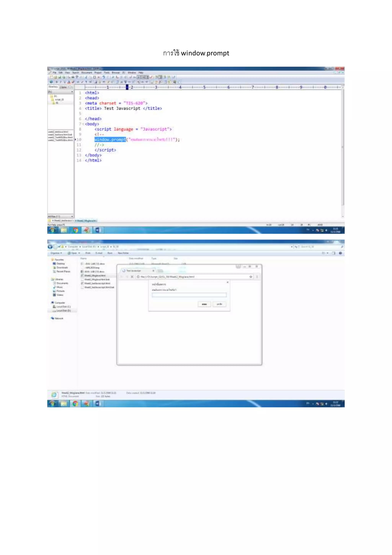Click the globe View in Browser icon
392x555 pixels.
tap(51, 82)
